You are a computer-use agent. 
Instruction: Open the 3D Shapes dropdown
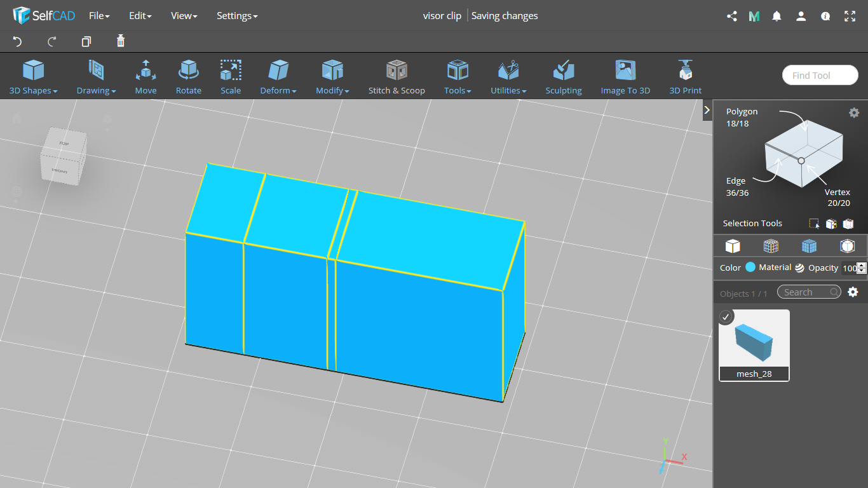[34, 77]
